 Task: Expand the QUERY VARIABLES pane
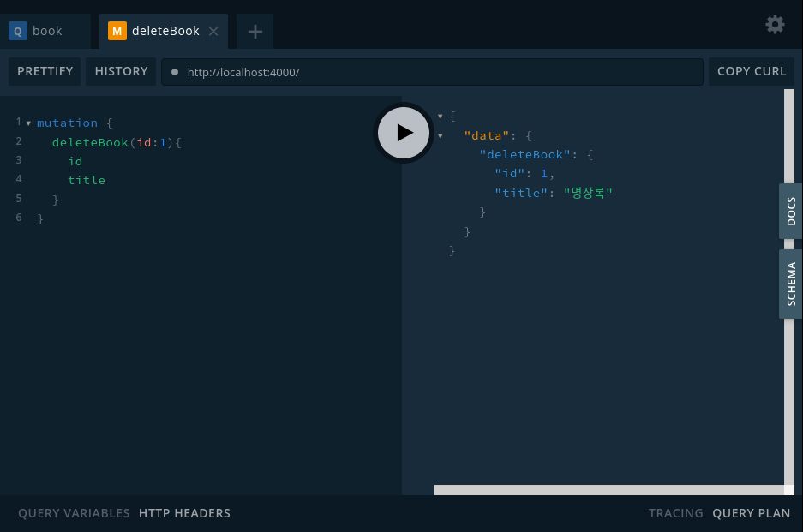75,513
